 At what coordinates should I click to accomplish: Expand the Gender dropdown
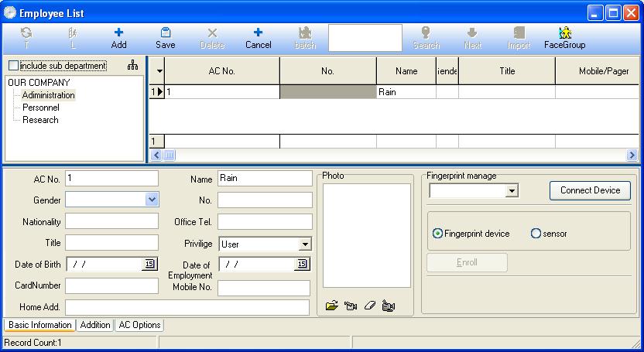pyautogui.click(x=152, y=200)
